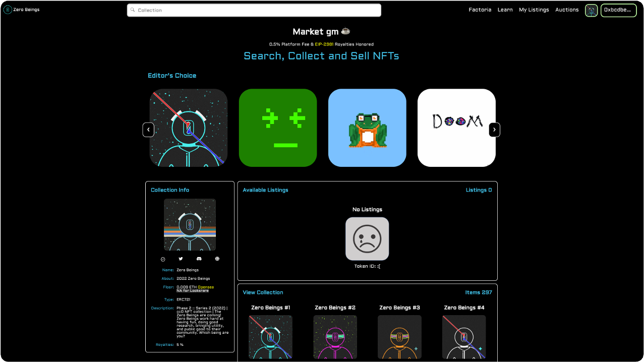Viewport: 644px width, 362px height.
Task: Open the Zero Beings Twitter profile icon
Action: pyautogui.click(x=181, y=259)
